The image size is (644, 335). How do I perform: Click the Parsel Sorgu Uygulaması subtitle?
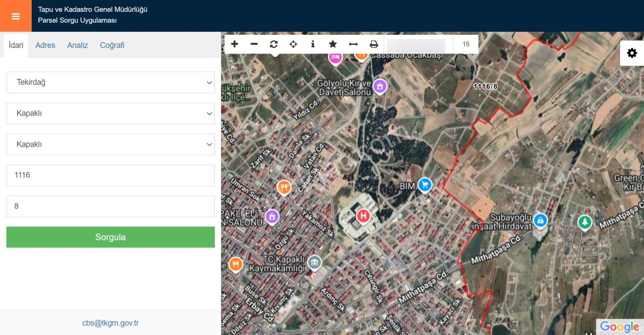[x=77, y=20]
